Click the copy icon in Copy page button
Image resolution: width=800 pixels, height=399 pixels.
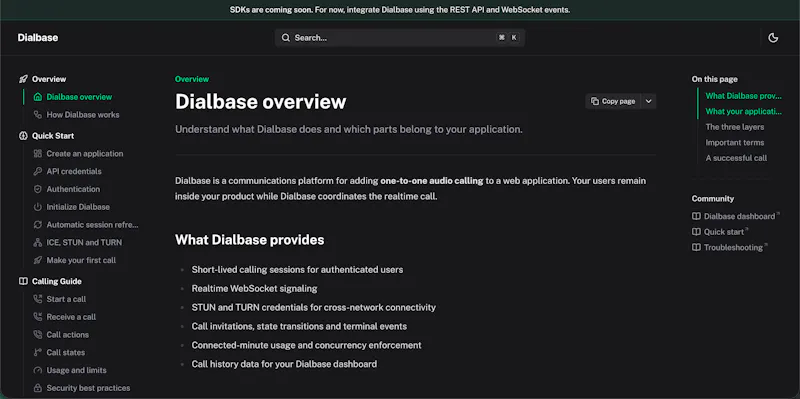tap(594, 101)
